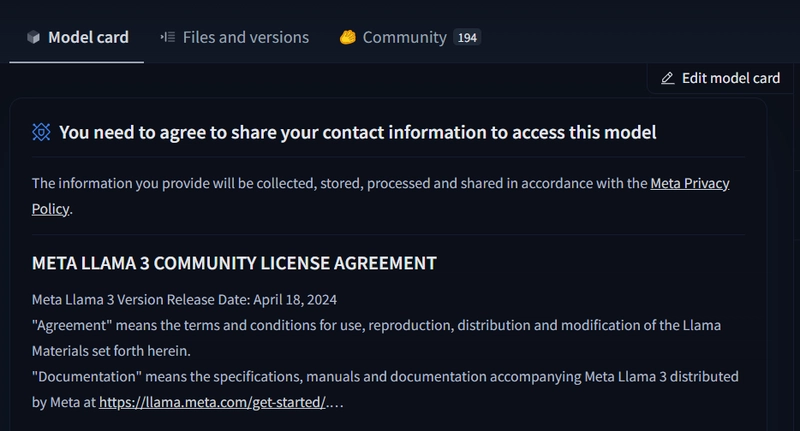Open the Model card tab

[x=77, y=37]
